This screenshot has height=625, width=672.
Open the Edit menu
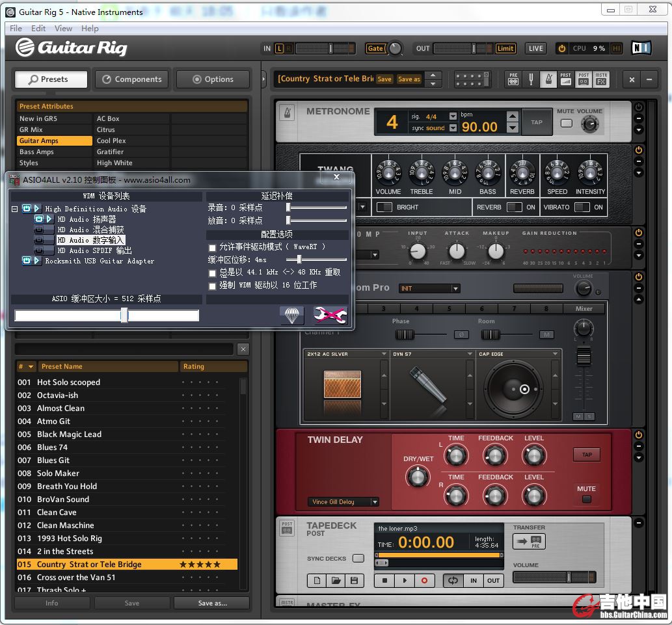click(38, 28)
